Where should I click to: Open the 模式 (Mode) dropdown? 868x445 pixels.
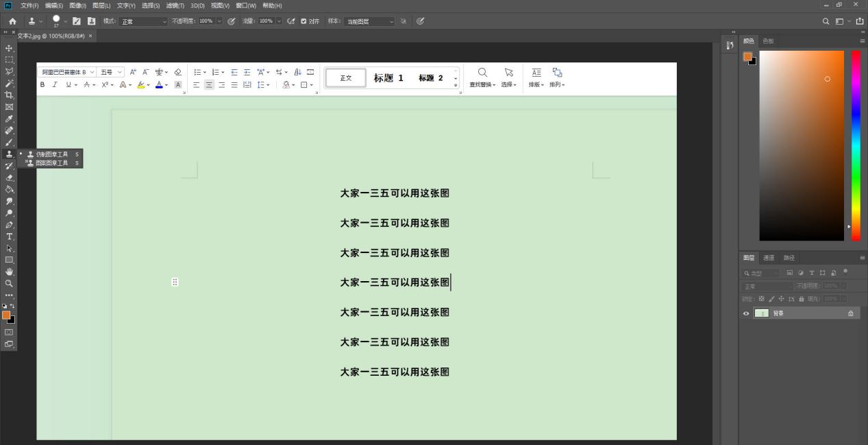[x=143, y=21]
